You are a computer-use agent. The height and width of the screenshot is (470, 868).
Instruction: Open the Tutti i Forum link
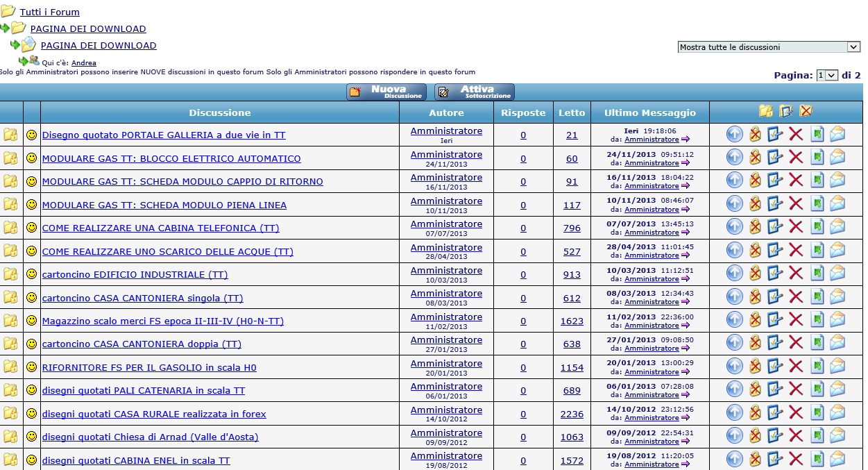pyautogui.click(x=50, y=12)
